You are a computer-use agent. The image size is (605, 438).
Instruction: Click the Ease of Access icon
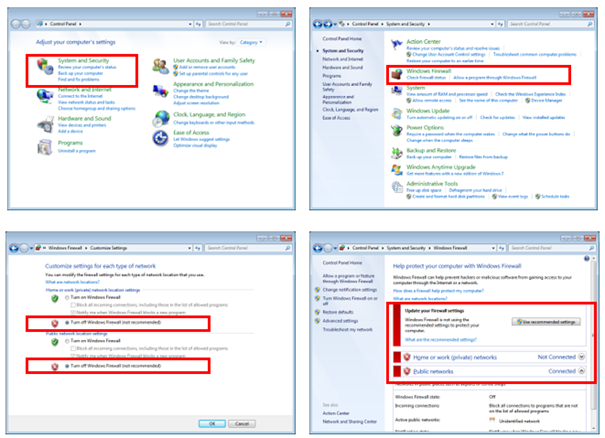click(x=160, y=139)
